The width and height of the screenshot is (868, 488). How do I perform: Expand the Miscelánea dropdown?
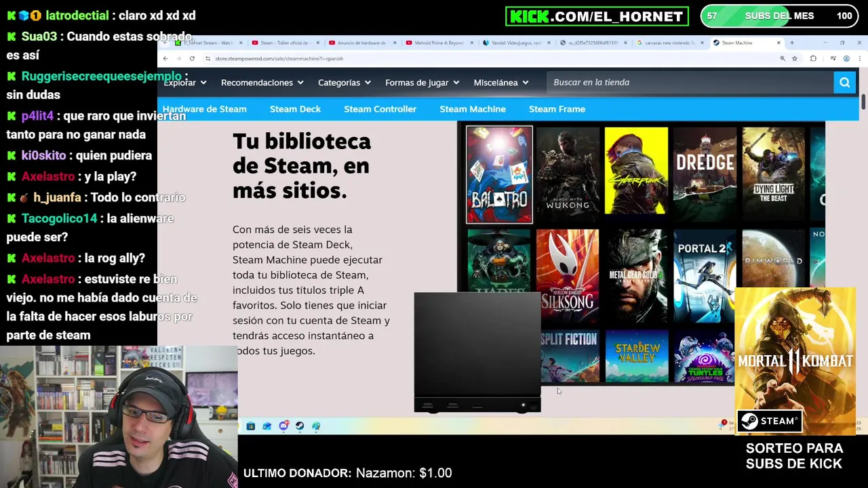click(501, 83)
